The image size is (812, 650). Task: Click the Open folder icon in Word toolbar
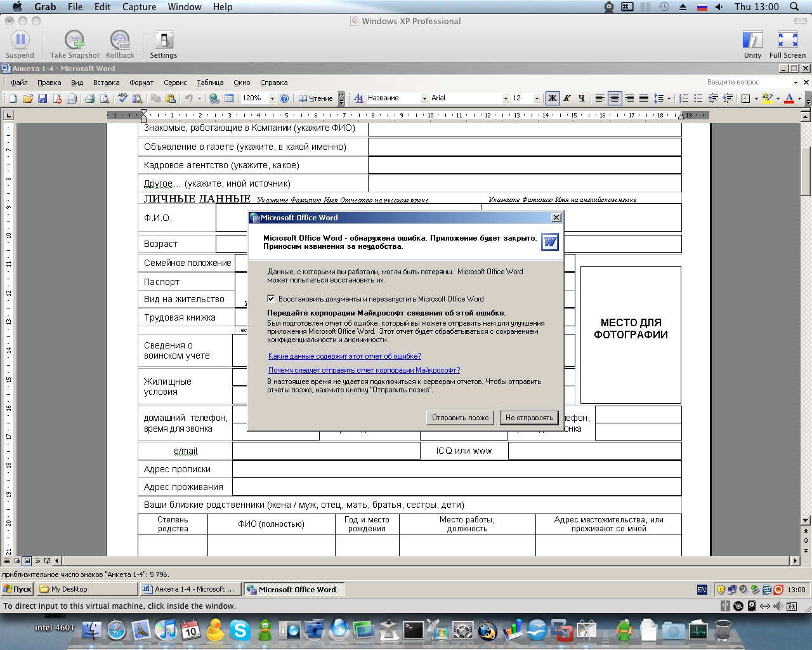click(x=27, y=98)
